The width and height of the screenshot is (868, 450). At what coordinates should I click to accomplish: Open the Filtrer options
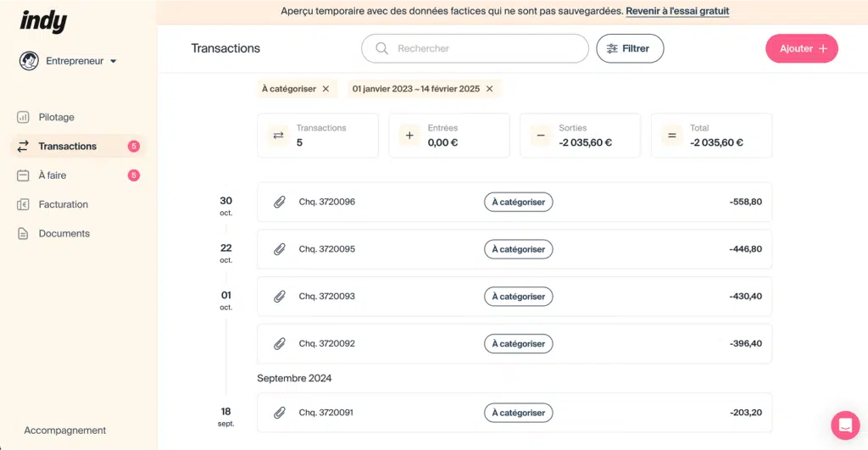pos(630,48)
